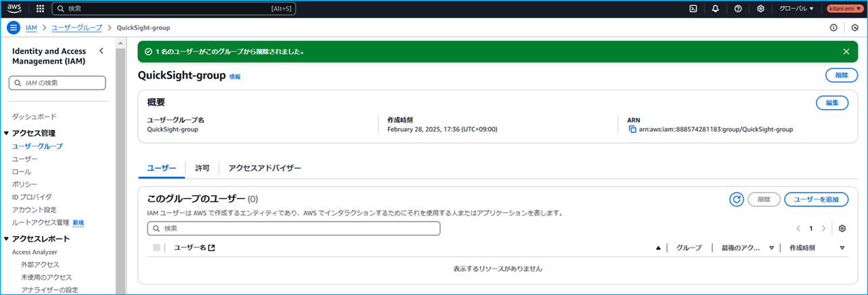Open 外部アクセス in sidebar
This screenshot has height=295, width=868.
coord(40,264)
